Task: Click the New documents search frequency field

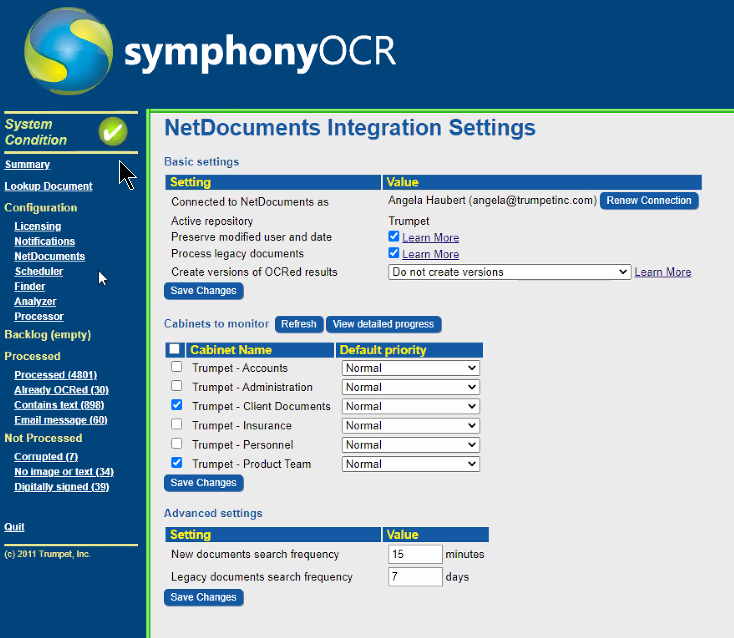Action: pyautogui.click(x=415, y=554)
